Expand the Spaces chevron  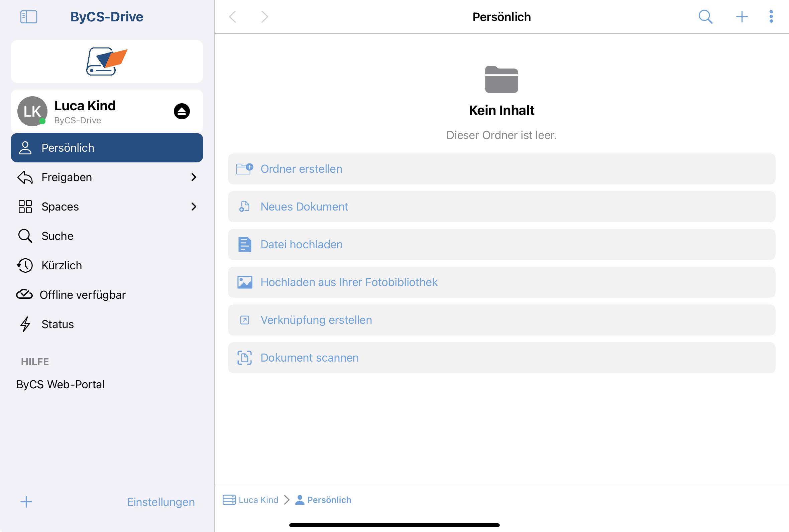[x=194, y=207]
